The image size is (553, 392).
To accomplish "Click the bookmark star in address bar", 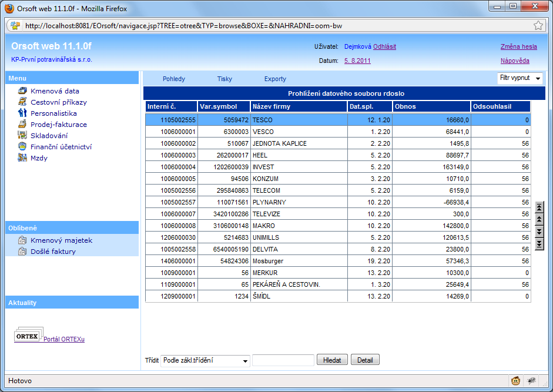I will pos(538,25).
